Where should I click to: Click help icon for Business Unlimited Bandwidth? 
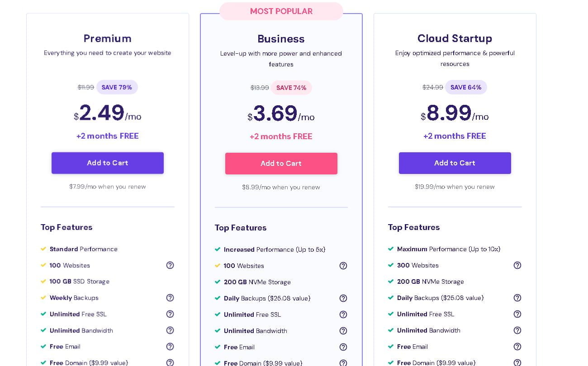tap(343, 331)
